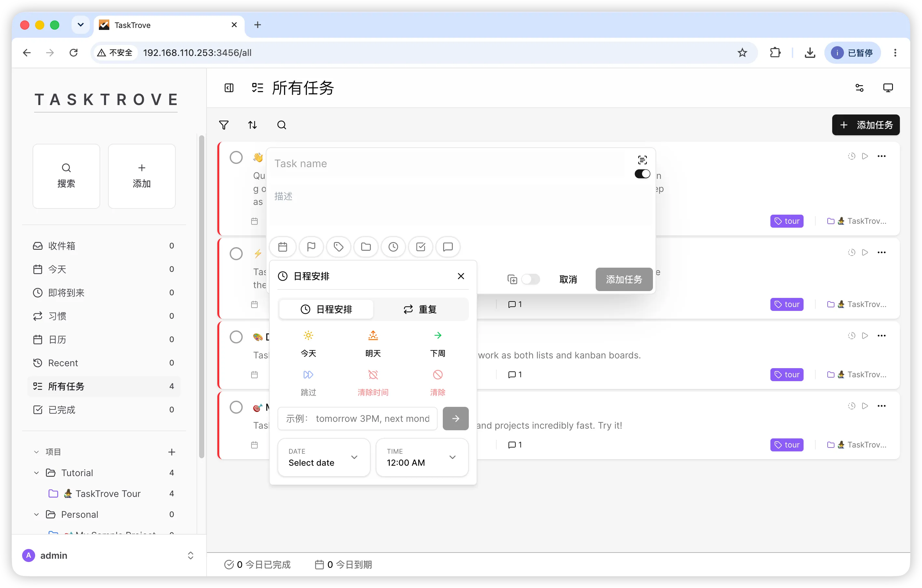Click the subtask checkbox icon in task form
Image resolution: width=922 pixels, height=588 pixels.
tap(420, 247)
